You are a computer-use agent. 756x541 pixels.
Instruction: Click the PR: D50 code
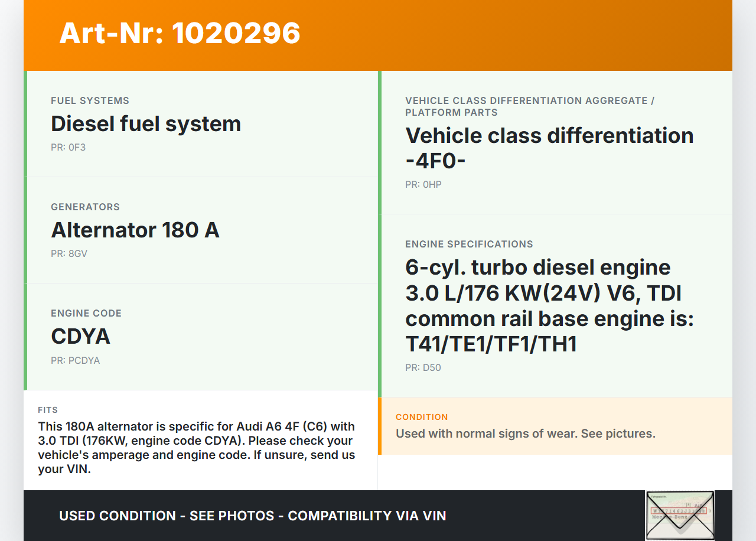pos(423,367)
